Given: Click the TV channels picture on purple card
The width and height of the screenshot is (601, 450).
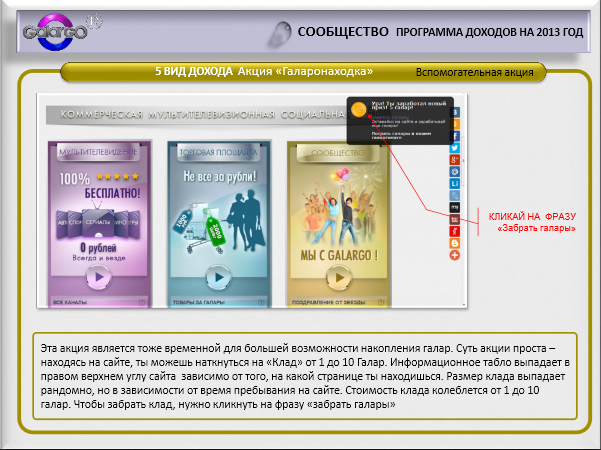Looking at the screenshot, I should point(98,222).
